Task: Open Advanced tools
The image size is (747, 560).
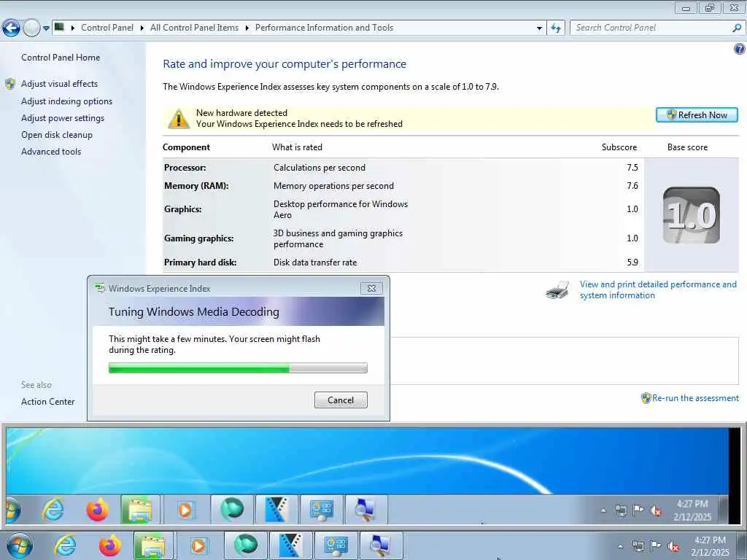Action: point(51,152)
